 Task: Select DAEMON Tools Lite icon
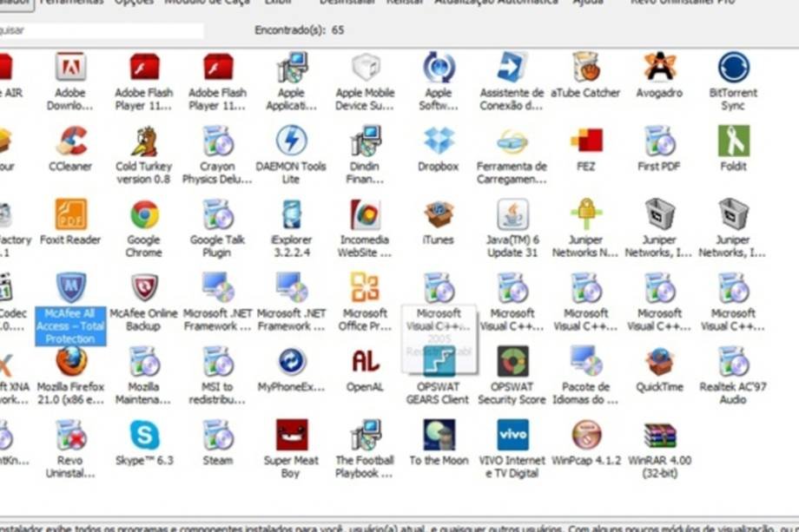(291, 141)
